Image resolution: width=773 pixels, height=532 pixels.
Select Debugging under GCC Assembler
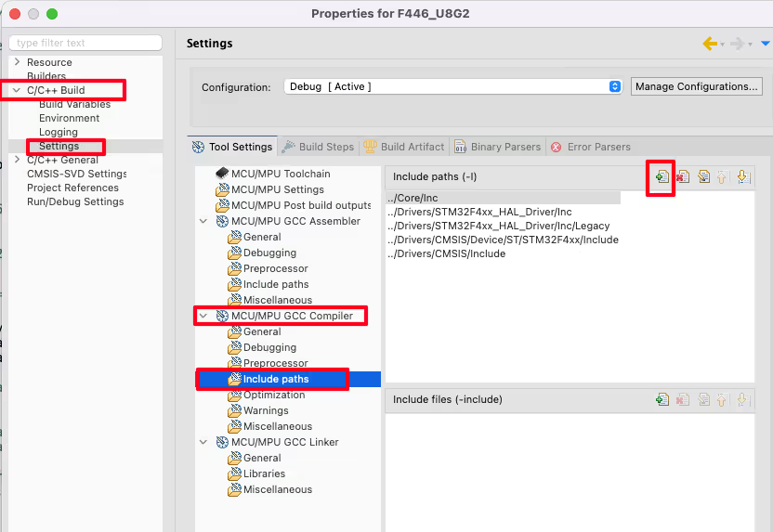tap(262, 253)
